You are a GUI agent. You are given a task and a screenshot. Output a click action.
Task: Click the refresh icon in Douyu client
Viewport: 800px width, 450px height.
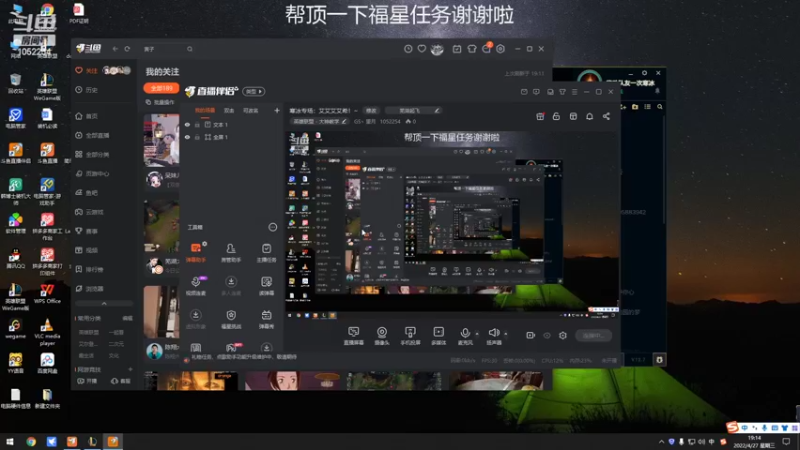127,49
